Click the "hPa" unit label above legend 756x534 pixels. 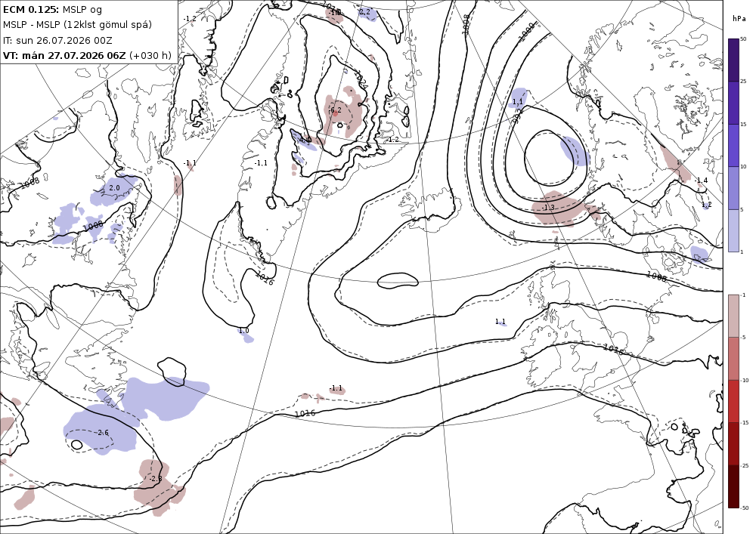click(x=738, y=19)
